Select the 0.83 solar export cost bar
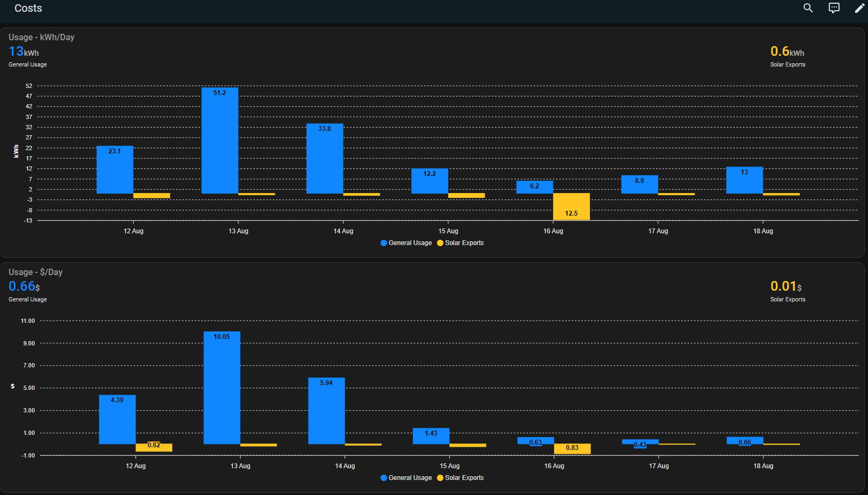This screenshot has height=495, width=868. pos(572,449)
